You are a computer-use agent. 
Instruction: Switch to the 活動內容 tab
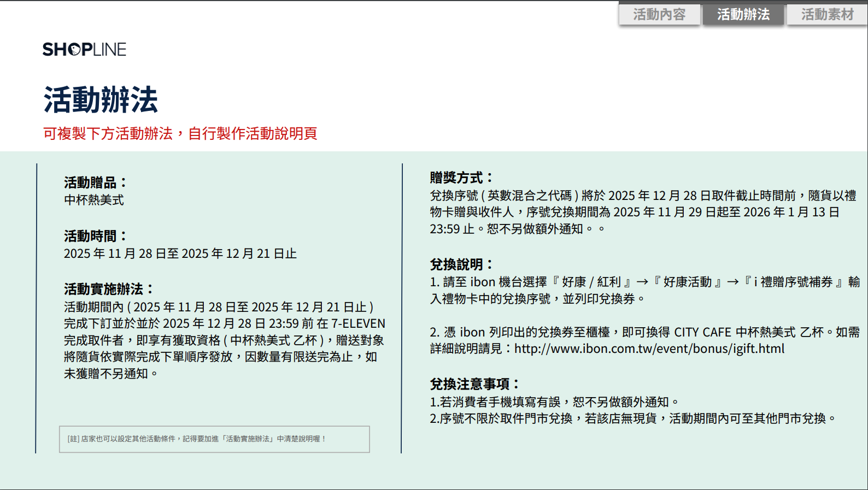point(659,15)
